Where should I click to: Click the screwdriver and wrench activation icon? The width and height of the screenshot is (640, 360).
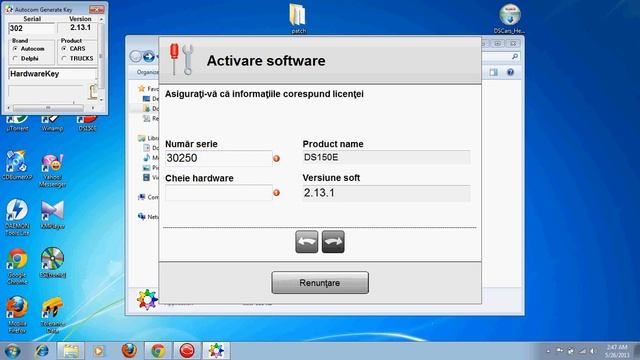tap(181, 60)
